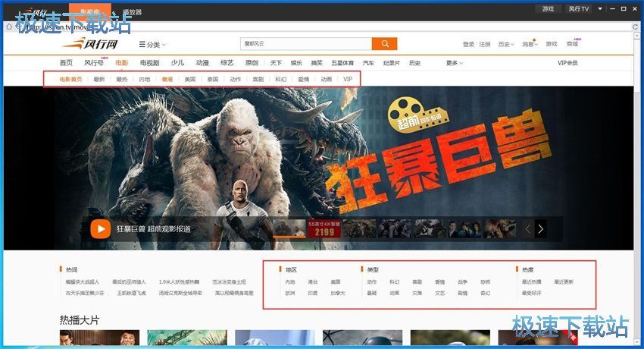
Task: Click the orange search magnifier button
Action: [384, 43]
